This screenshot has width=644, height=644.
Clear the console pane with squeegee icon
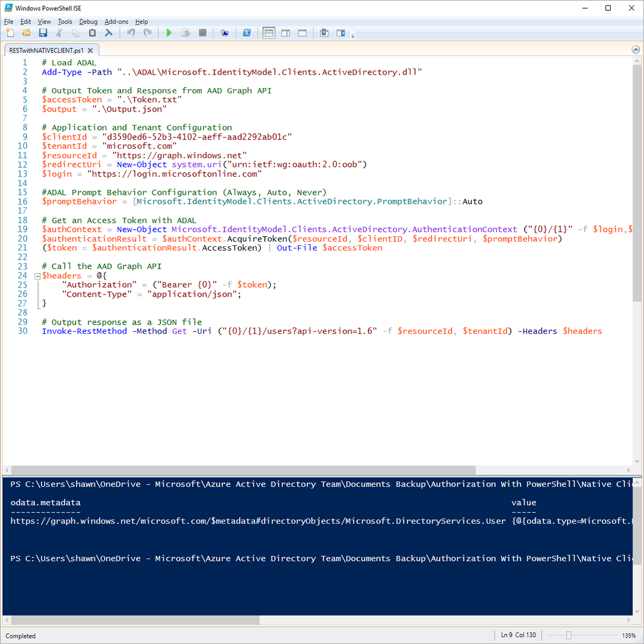coord(108,33)
